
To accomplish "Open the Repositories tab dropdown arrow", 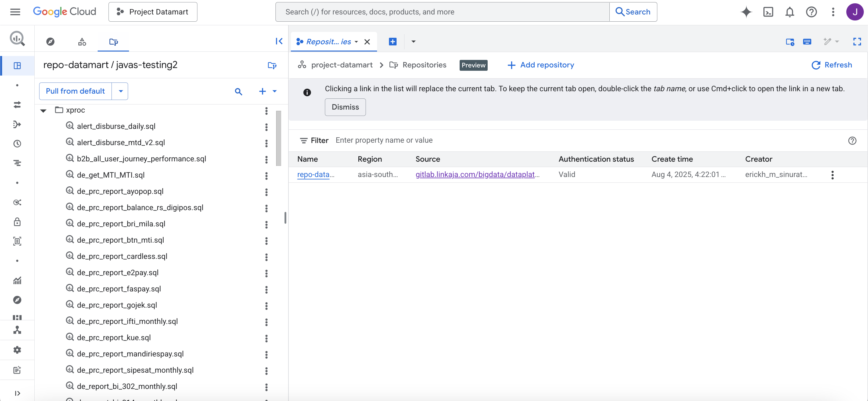I will (356, 42).
